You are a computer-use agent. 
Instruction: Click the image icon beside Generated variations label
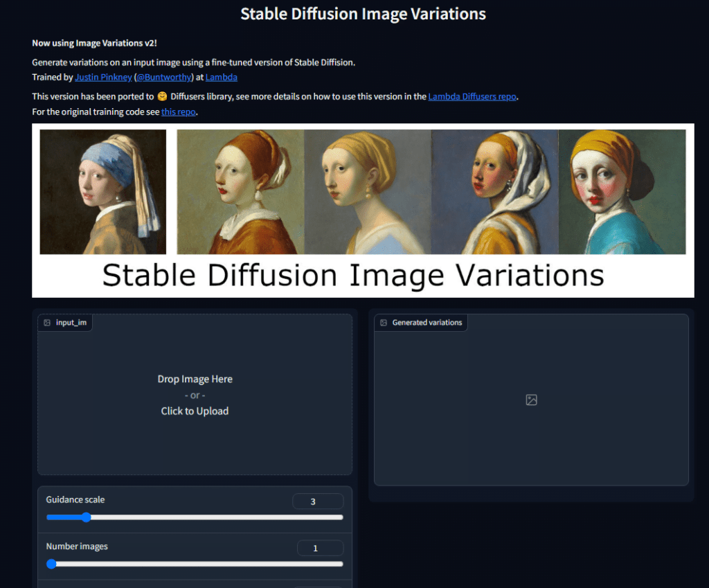point(384,323)
